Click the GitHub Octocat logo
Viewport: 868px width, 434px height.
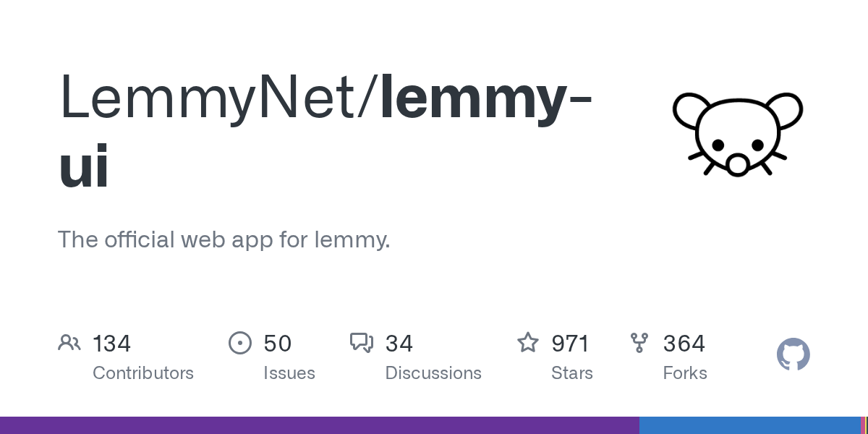click(x=793, y=355)
